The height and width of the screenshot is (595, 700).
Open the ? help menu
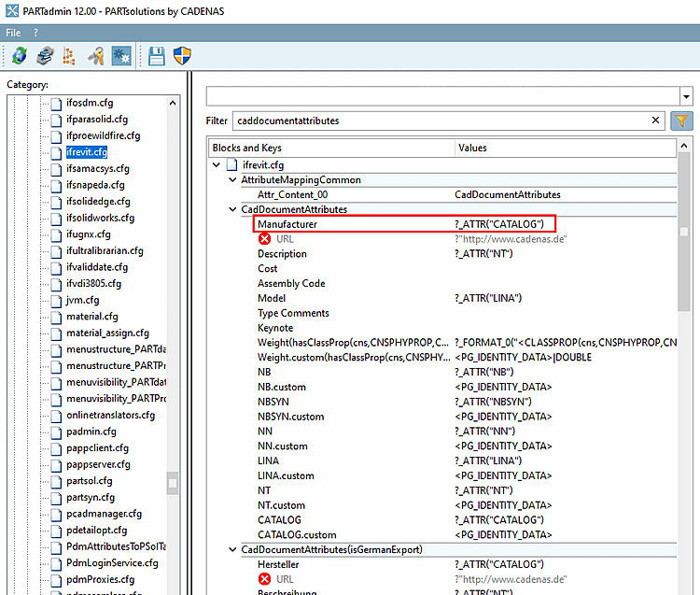(36, 32)
